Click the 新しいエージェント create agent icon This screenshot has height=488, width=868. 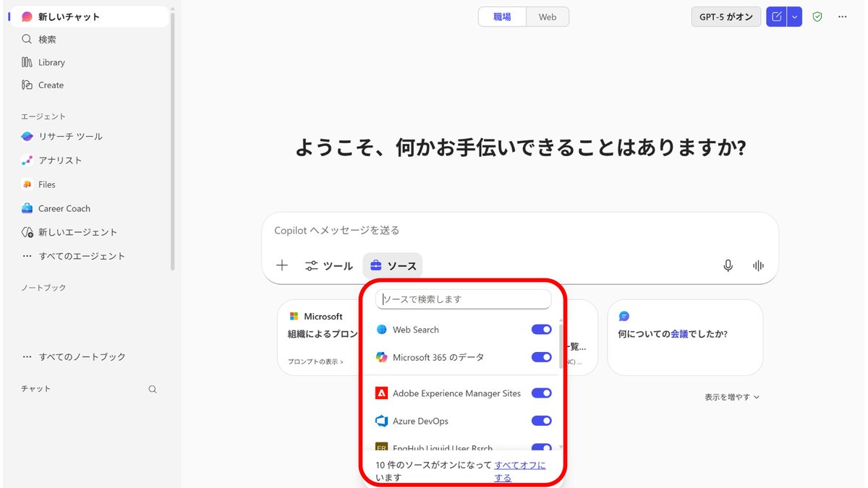(x=27, y=232)
